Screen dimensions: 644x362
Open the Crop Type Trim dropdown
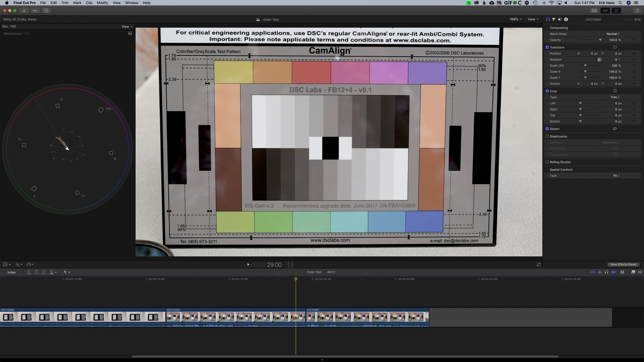(615, 97)
